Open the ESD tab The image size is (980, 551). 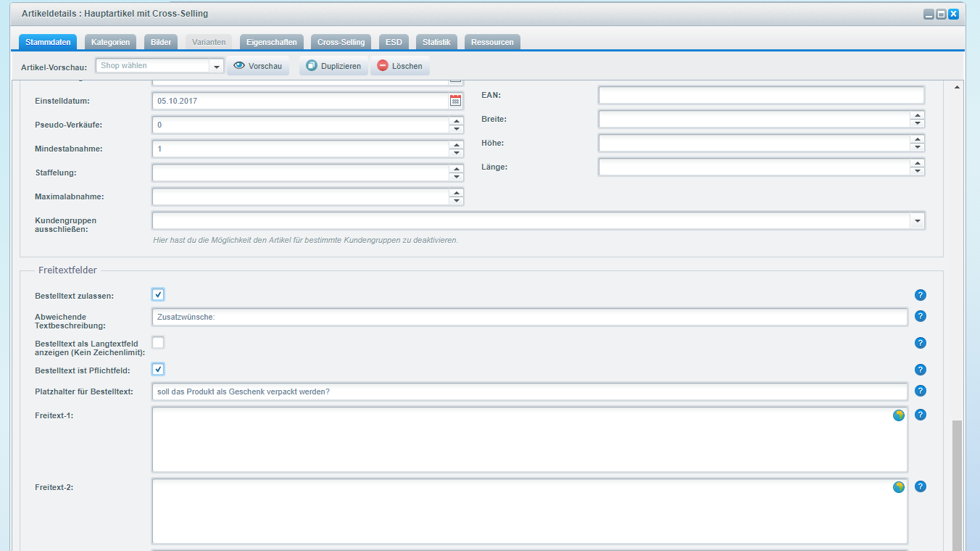tap(394, 42)
